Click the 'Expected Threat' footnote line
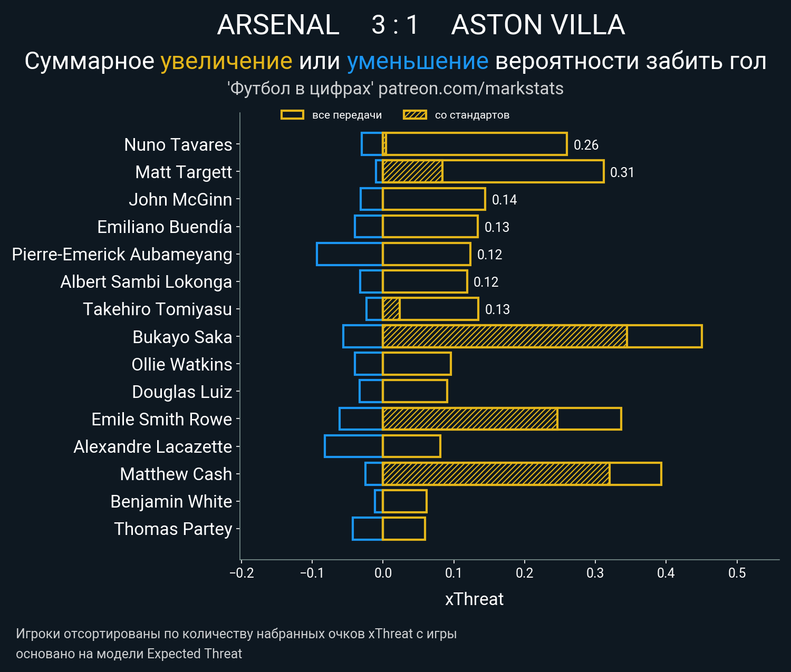Screen dimensions: 791x672 pyautogui.click(x=129, y=654)
